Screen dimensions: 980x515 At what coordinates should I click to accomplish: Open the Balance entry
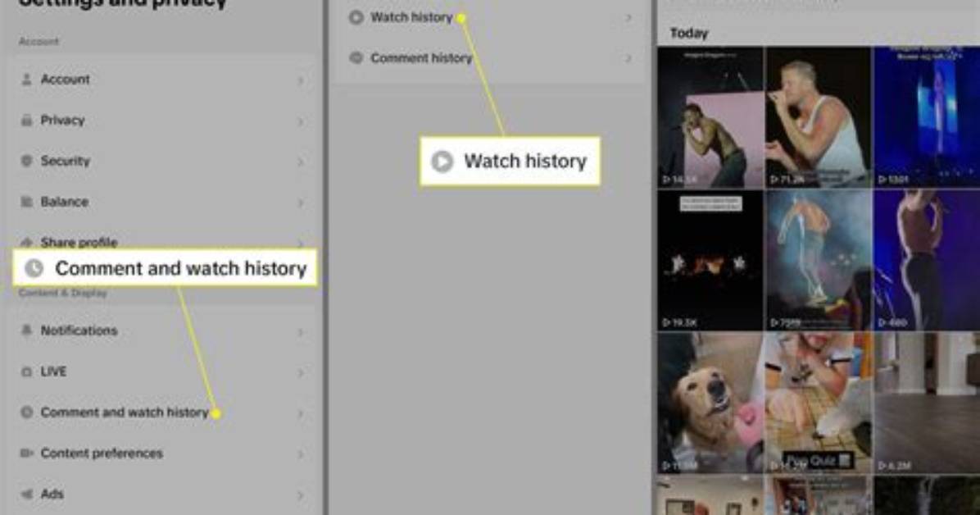[x=162, y=202]
